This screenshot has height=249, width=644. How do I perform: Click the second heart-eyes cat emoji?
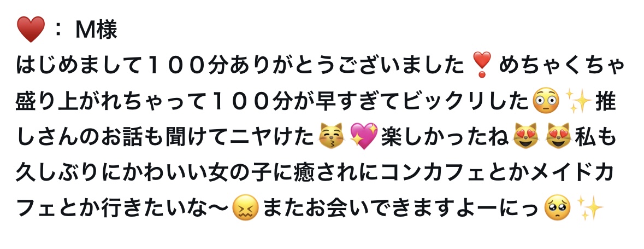tap(558, 136)
